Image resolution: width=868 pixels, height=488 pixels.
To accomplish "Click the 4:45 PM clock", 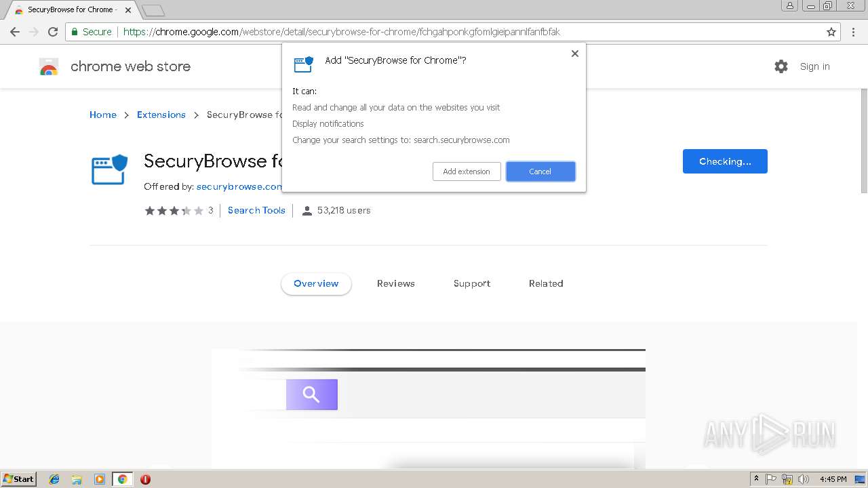I will [833, 479].
